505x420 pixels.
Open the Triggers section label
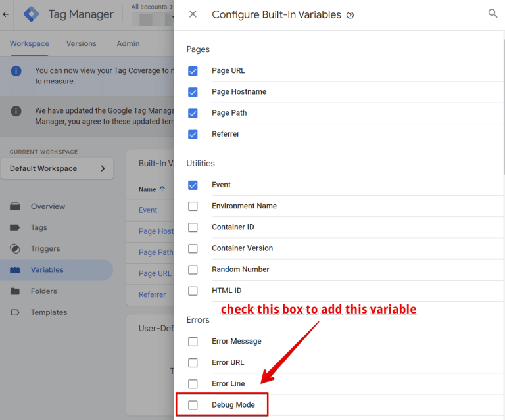click(x=45, y=249)
